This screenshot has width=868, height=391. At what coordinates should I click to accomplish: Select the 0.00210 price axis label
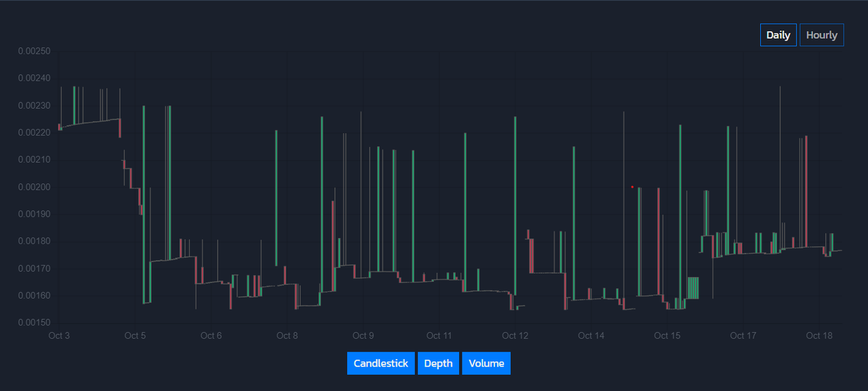pyautogui.click(x=34, y=160)
